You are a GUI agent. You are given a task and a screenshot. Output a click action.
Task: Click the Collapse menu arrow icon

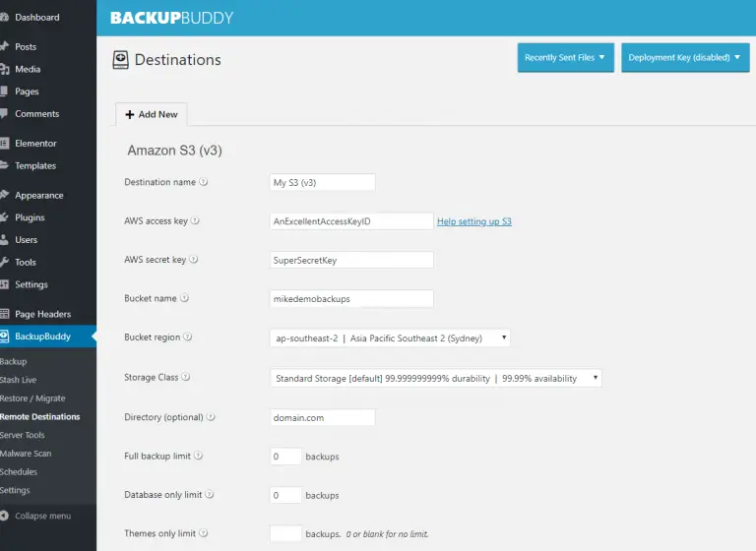4,516
